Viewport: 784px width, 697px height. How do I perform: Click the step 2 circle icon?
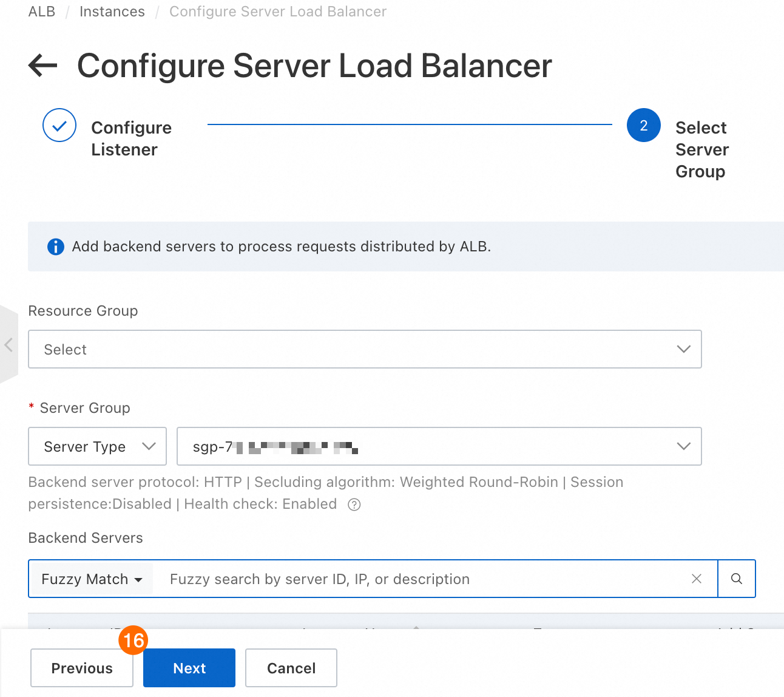pos(643,126)
